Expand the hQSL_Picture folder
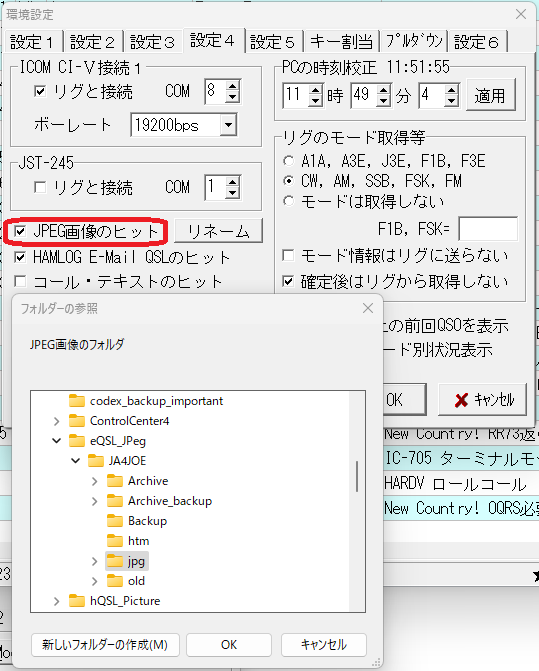Viewport: 539px width, 671px height. pyautogui.click(x=56, y=601)
